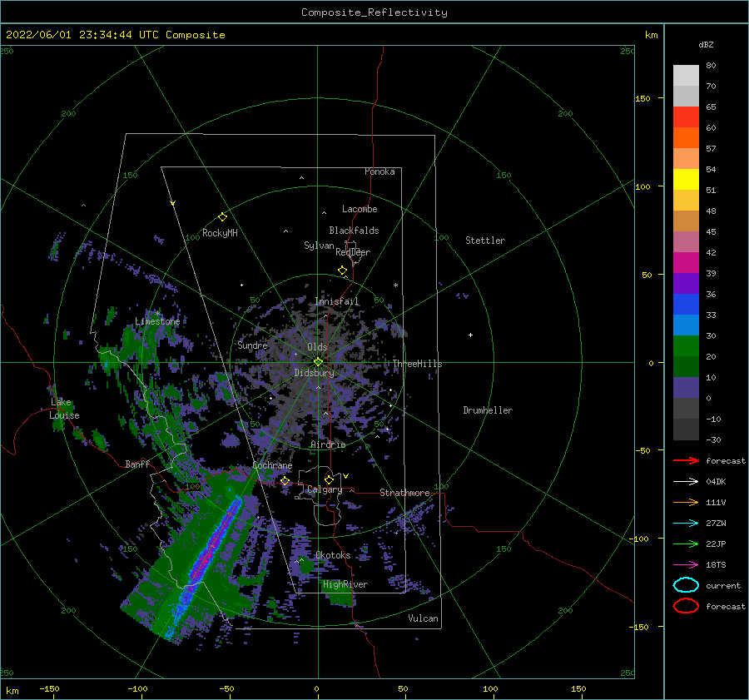
Task: Click the white plus marker east of ThreeHills
Action: point(470,335)
